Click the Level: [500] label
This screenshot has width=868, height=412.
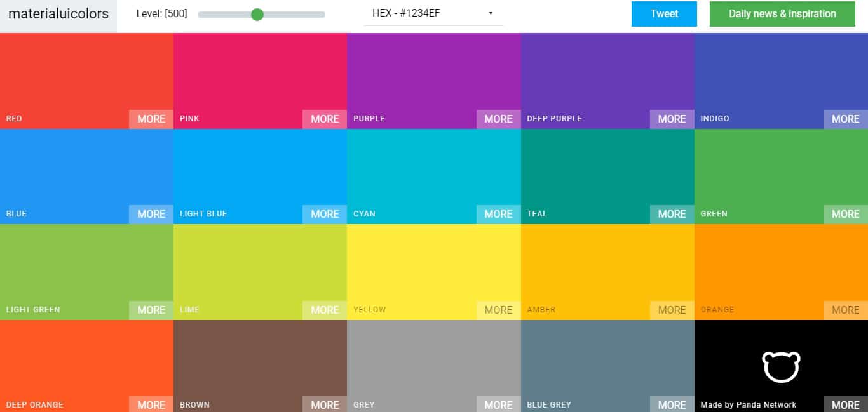[162, 13]
